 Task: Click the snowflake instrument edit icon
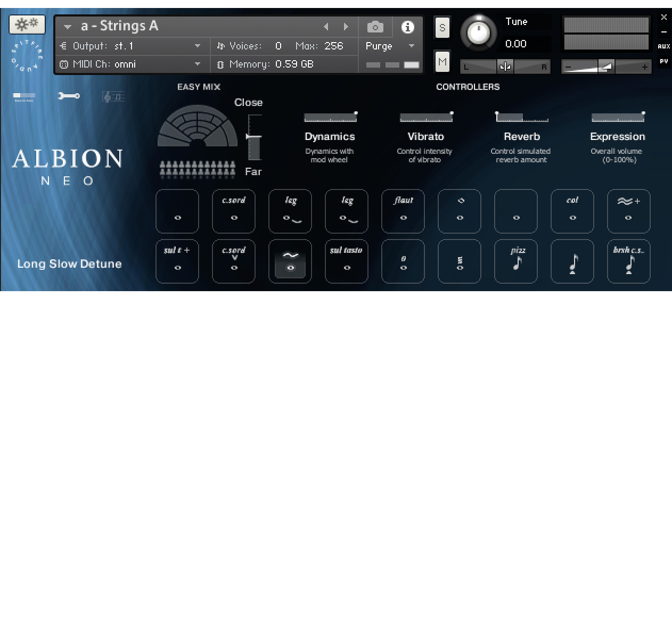(27, 24)
